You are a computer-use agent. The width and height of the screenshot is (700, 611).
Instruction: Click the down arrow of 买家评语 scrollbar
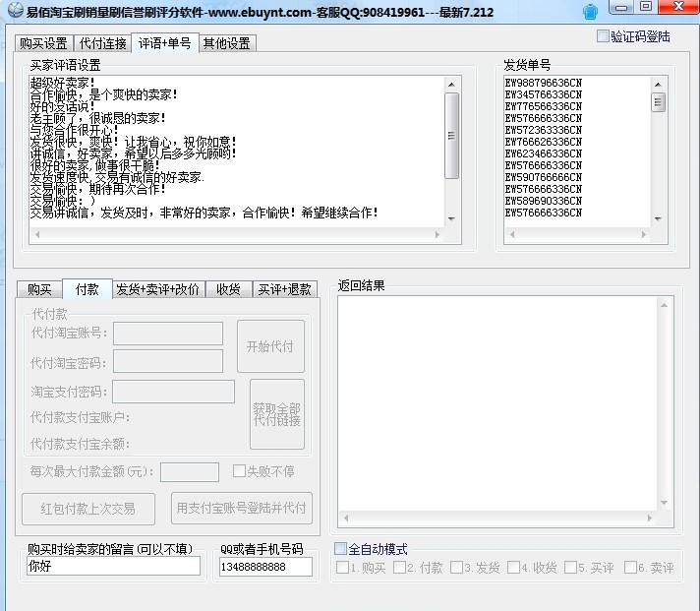(452, 218)
